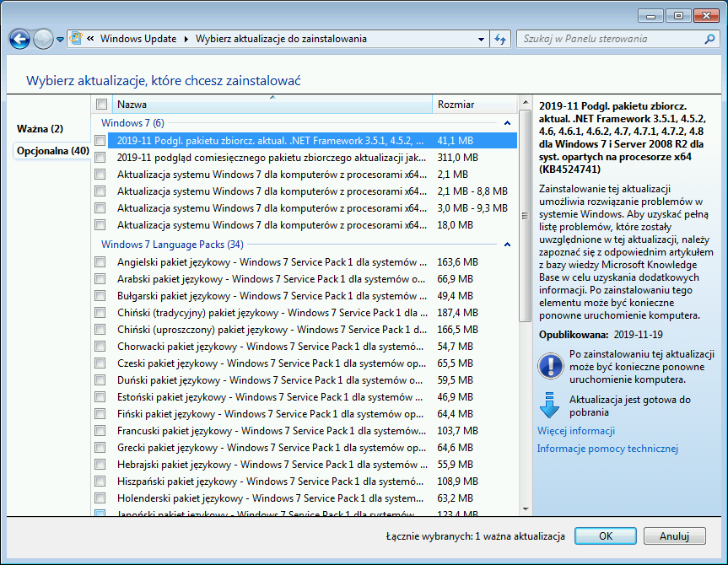Check the .NET Framework 2019-11 update checkbox
The height and width of the screenshot is (565, 728).
click(100, 140)
